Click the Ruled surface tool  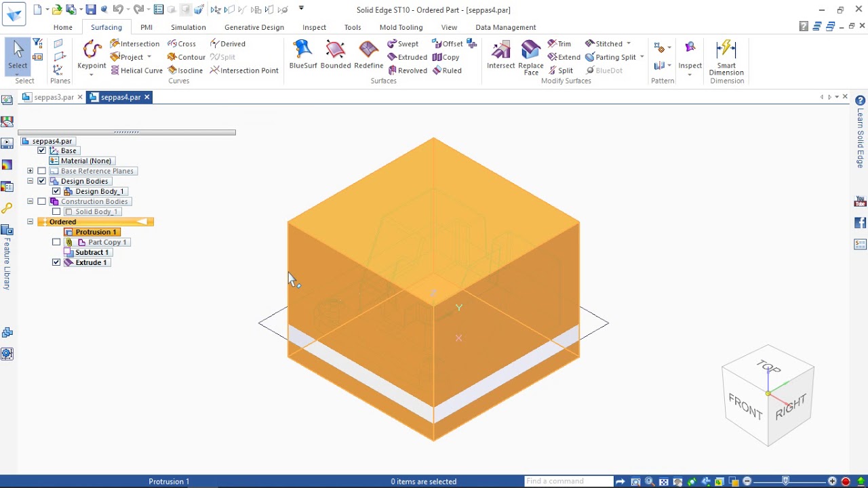[x=447, y=70]
